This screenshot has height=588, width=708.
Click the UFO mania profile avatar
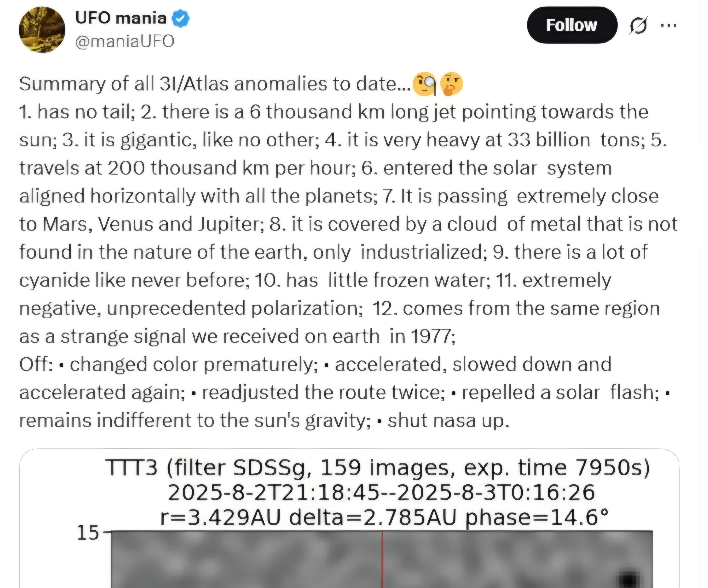tap(42, 30)
